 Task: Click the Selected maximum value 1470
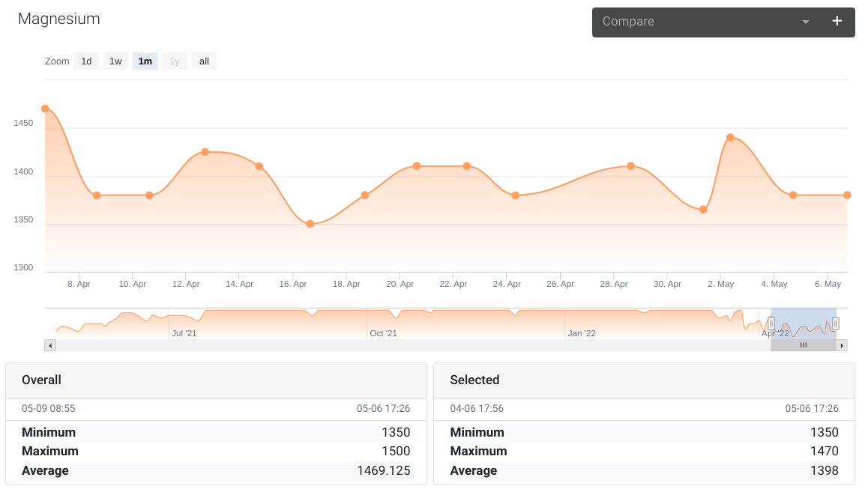[825, 452]
